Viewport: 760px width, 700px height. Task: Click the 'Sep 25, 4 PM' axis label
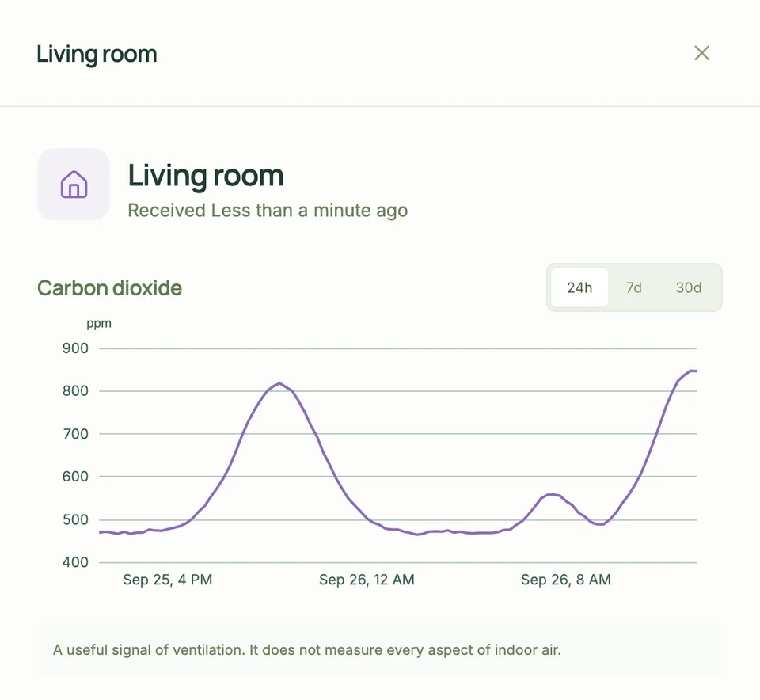[168, 580]
